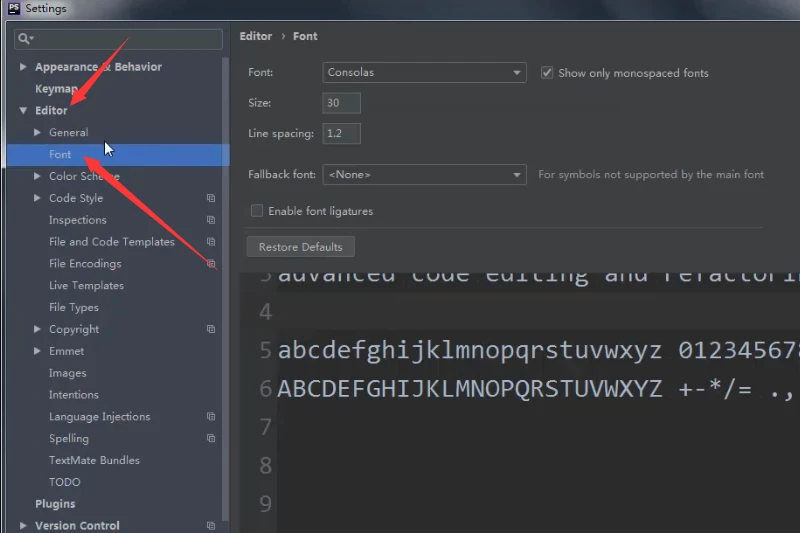
Task: Click the settings tree vertical scrollbar
Action: 226,288
